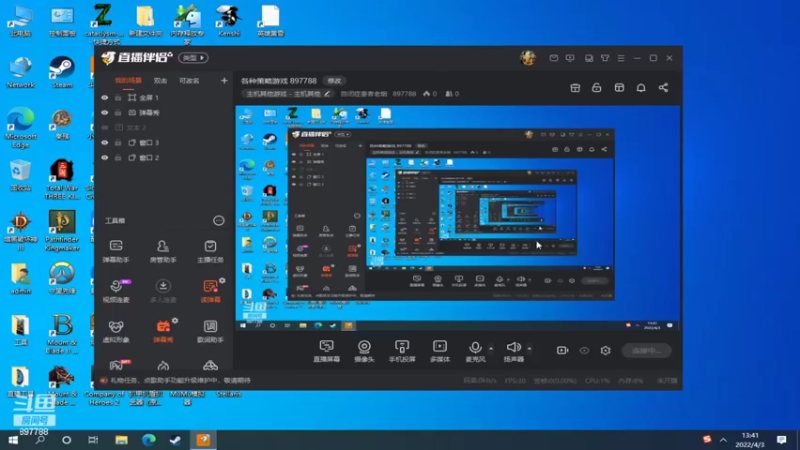Expand the microphone options arrow
The height and width of the screenshot is (450, 800).
coord(491,349)
